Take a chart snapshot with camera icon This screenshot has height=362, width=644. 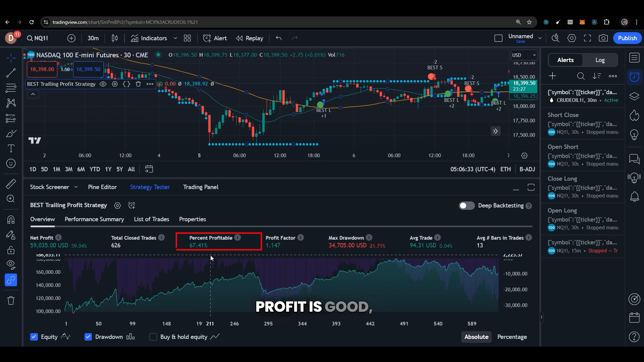coord(603,38)
